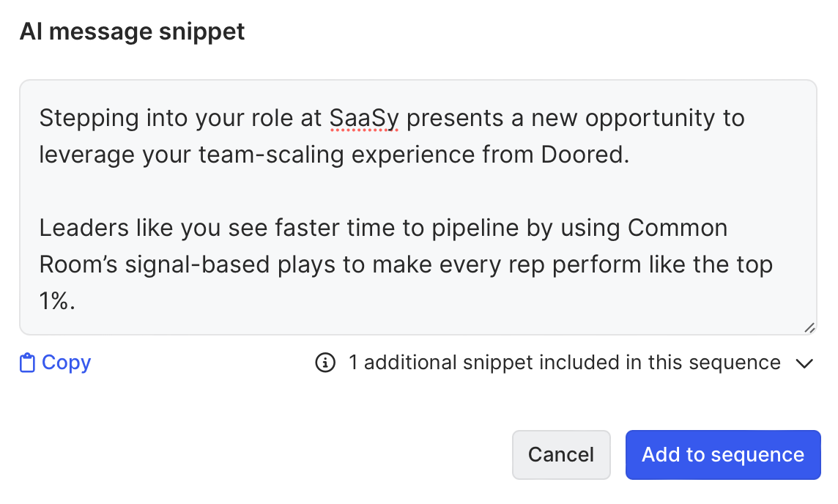Click the clipboard Copy icon
Image resolution: width=838 pixels, height=504 pixels.
[27, 363]
